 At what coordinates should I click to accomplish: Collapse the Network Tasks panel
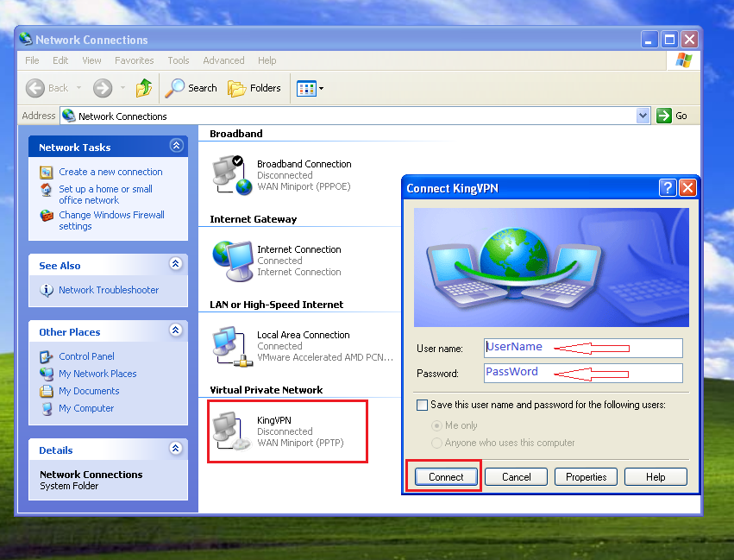pos(176,146)
